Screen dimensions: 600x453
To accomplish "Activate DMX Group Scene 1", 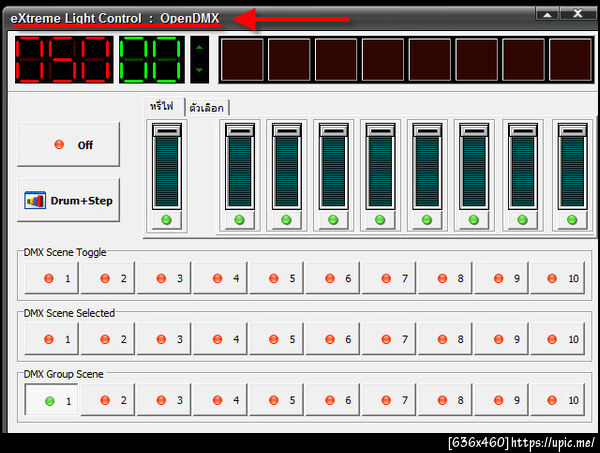I will (x=52, y=400).
